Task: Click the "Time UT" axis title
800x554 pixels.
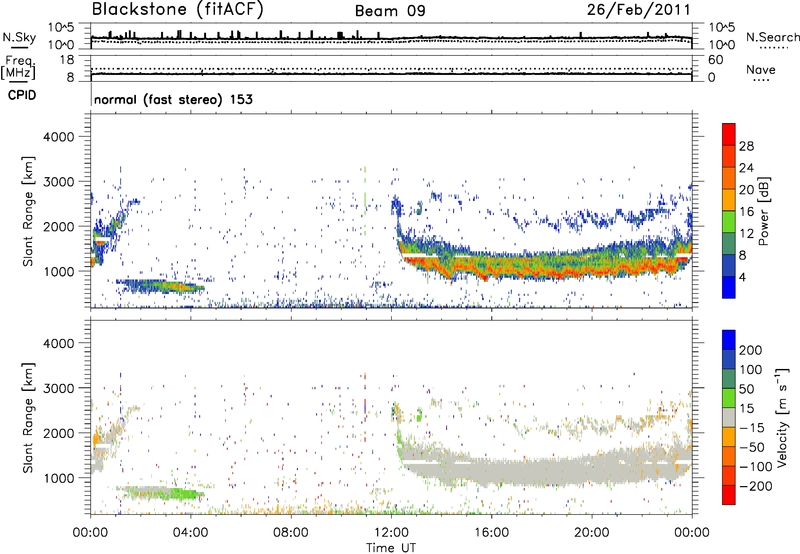Action: pos(391,548)
